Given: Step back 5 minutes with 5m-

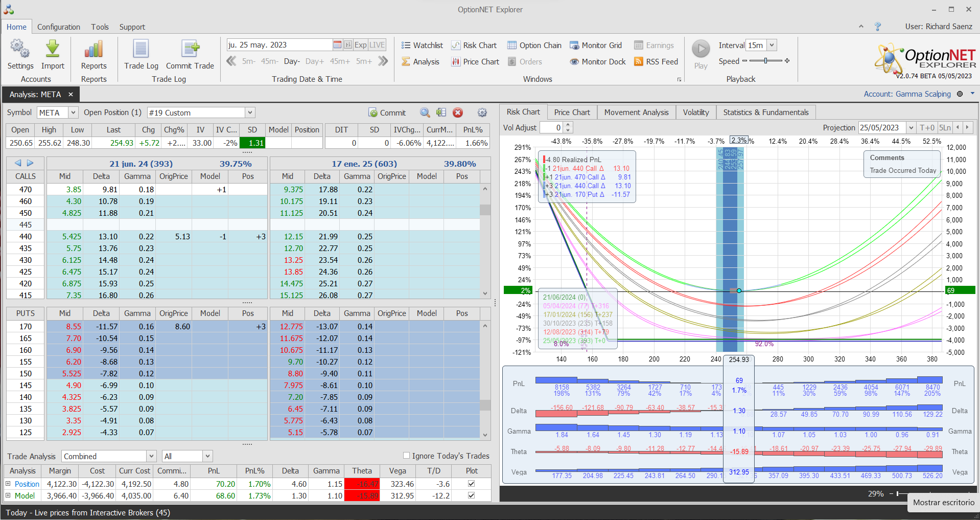Looking at the screenshot, I should pos(249,61).
